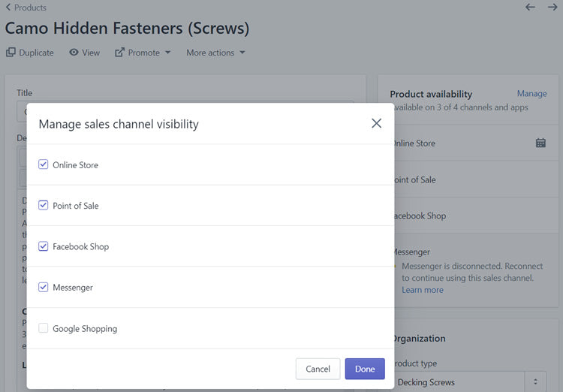The width and height of the screenshot is (563, 392).
Task: Close the sales channel visibility dialog
Action: coord(376,123)
